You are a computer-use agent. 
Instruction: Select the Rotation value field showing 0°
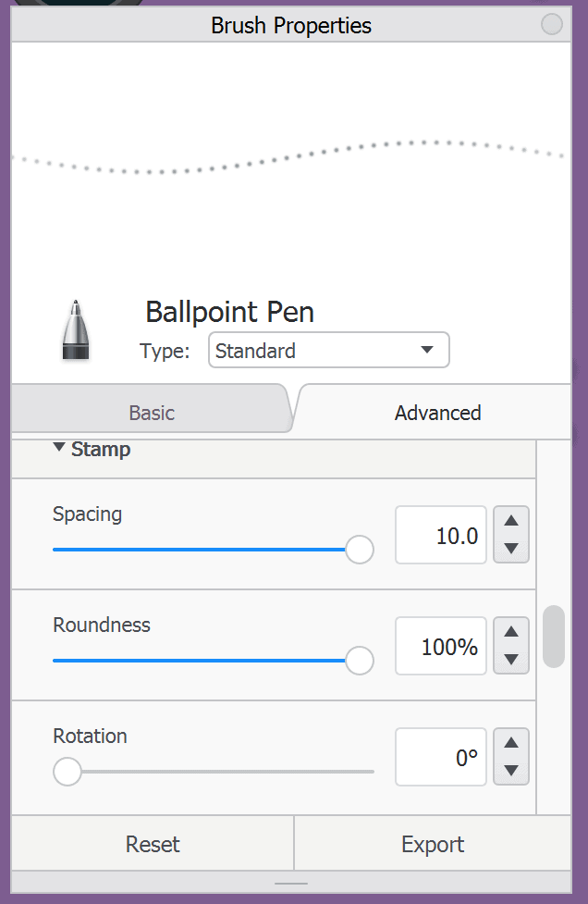(441, 757)
